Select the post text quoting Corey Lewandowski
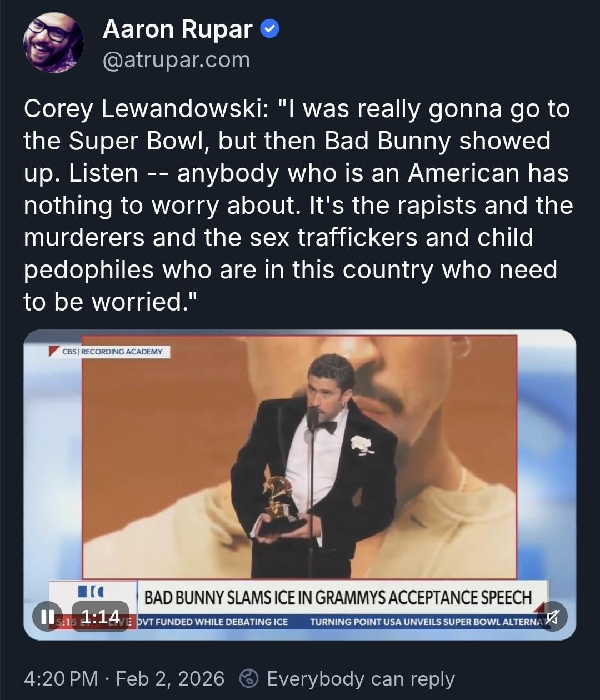 click(298, 205)
